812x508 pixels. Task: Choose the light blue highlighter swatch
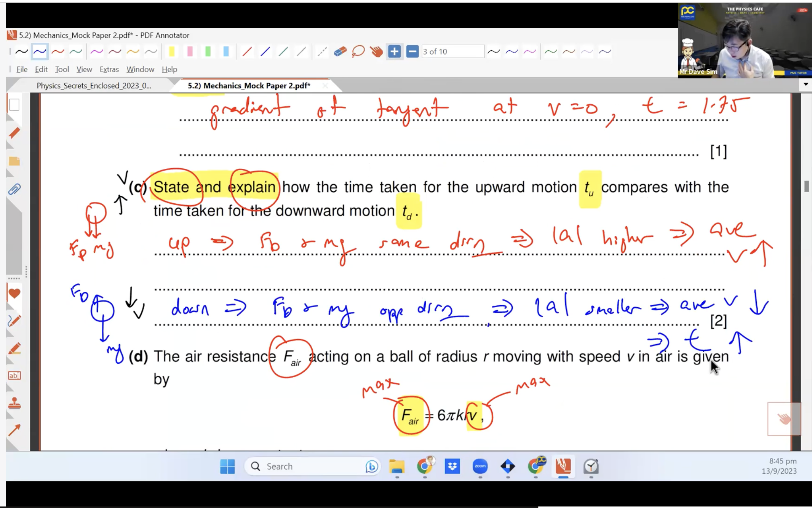(x=226, y=51)
